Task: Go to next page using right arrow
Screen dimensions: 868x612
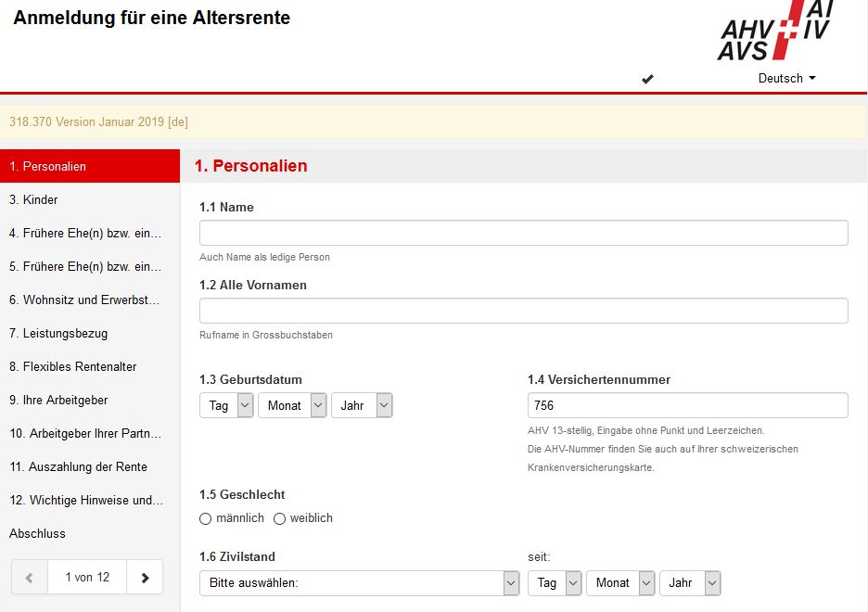Action: click(145, 577)
